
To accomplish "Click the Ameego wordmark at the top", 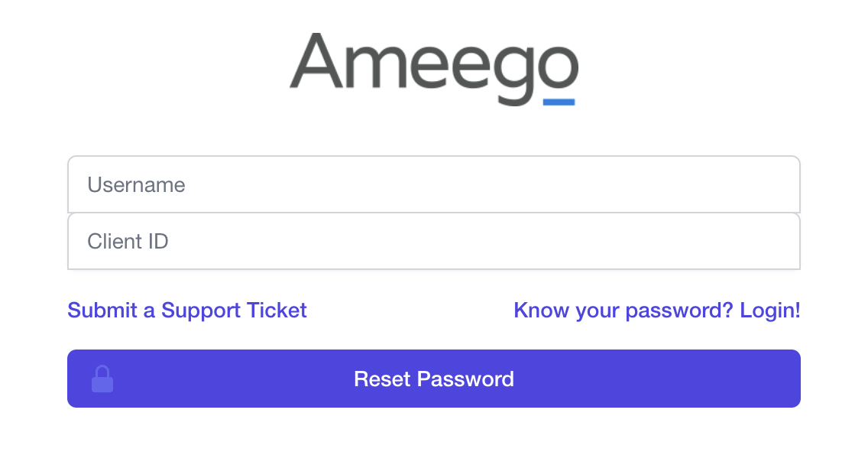I will tap(433, 67).
